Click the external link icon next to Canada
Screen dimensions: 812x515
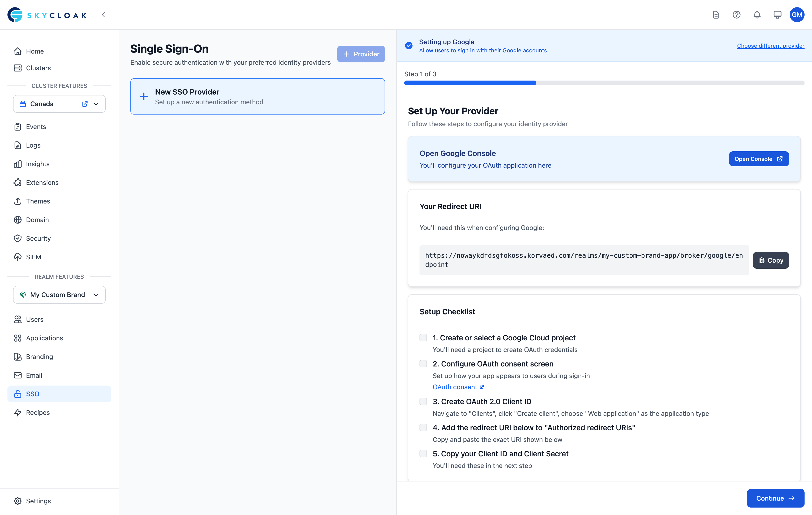[x=85, y=104]
